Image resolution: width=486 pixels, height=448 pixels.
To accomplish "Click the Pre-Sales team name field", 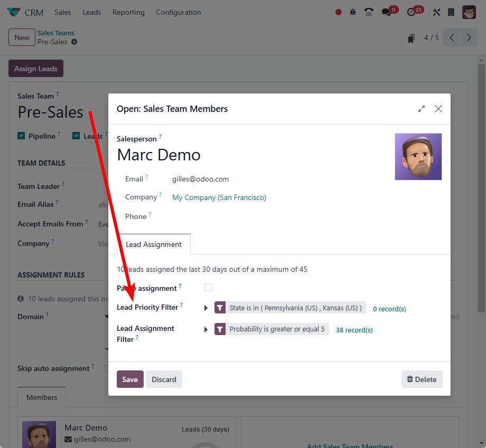I will tap(51, 112).
